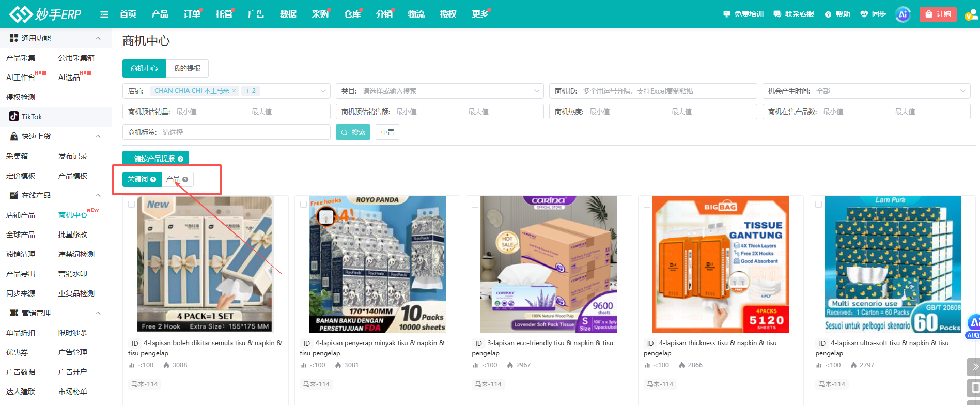Click the +2 more stores tag

pos(251,91)
